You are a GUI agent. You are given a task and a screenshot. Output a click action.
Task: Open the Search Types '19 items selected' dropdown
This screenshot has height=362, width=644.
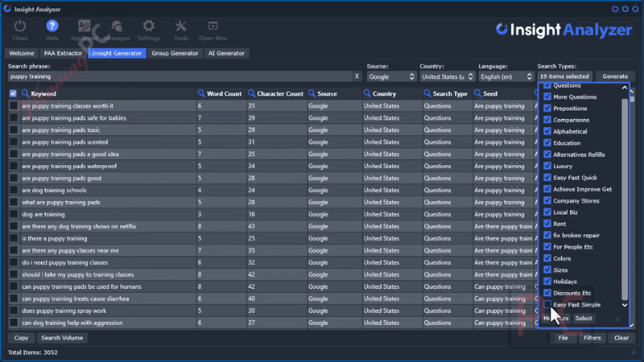(564, 76)
